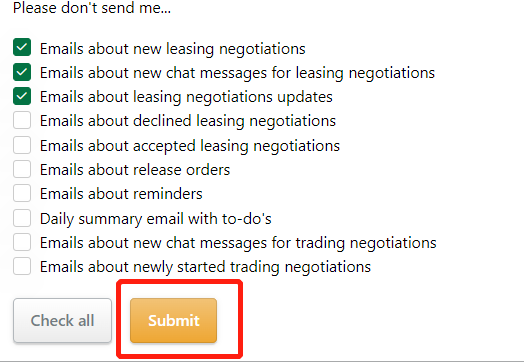This screenshot has width=524, height=362.
Task: Click 'Emails about leasing negotiations updates' label text
Action: point(186,97)
